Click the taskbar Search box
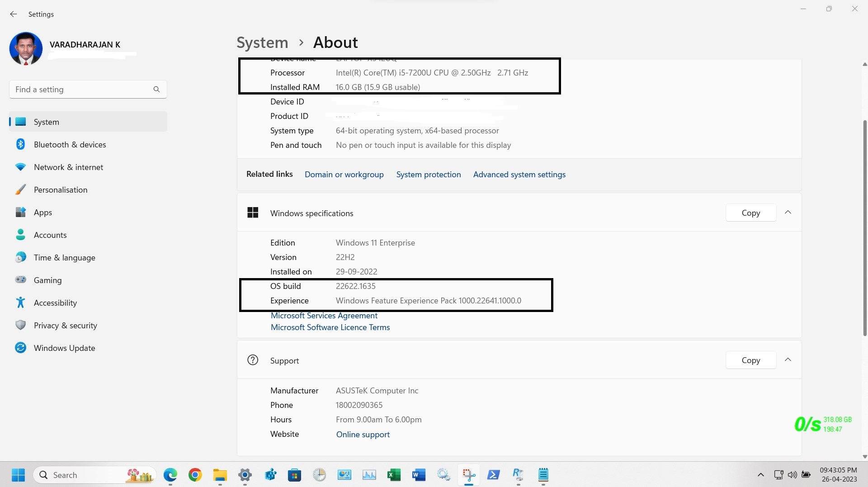The image size is (868, 487). pyautogui.click(x=94, y=475)
